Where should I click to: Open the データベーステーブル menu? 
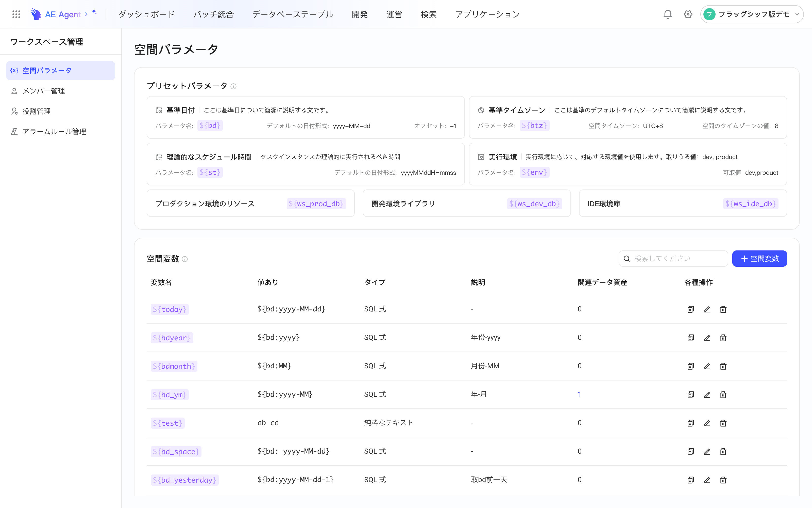pos(293,14)
